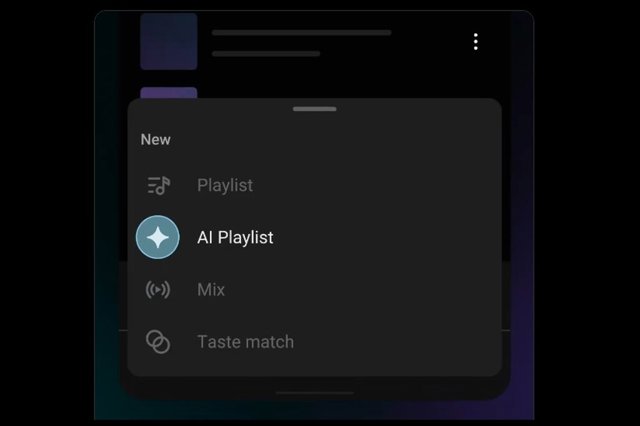Grab the bottom sheet drag handle
Image resolution: width=640 pixels, height=426 pixels.
coord(315,109)
